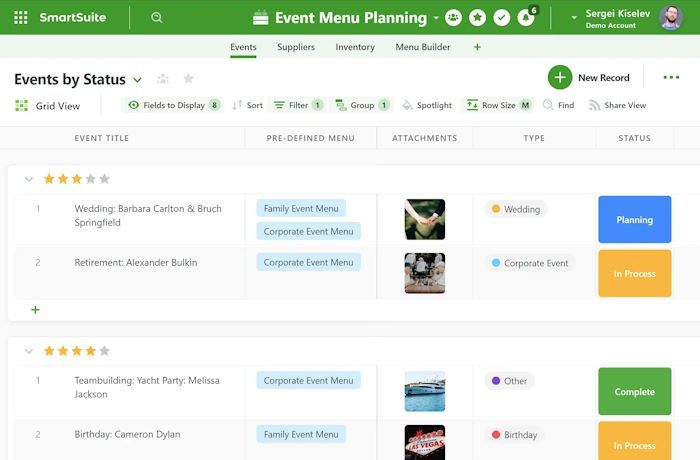Open Spotlight row highlighting tool
Screen dimensions: 700x460
(426, 105)
